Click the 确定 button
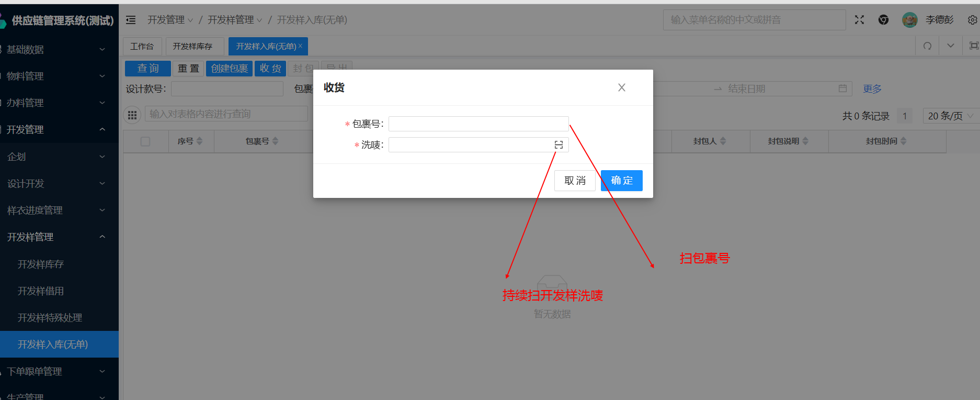 (x=621, y=181)
